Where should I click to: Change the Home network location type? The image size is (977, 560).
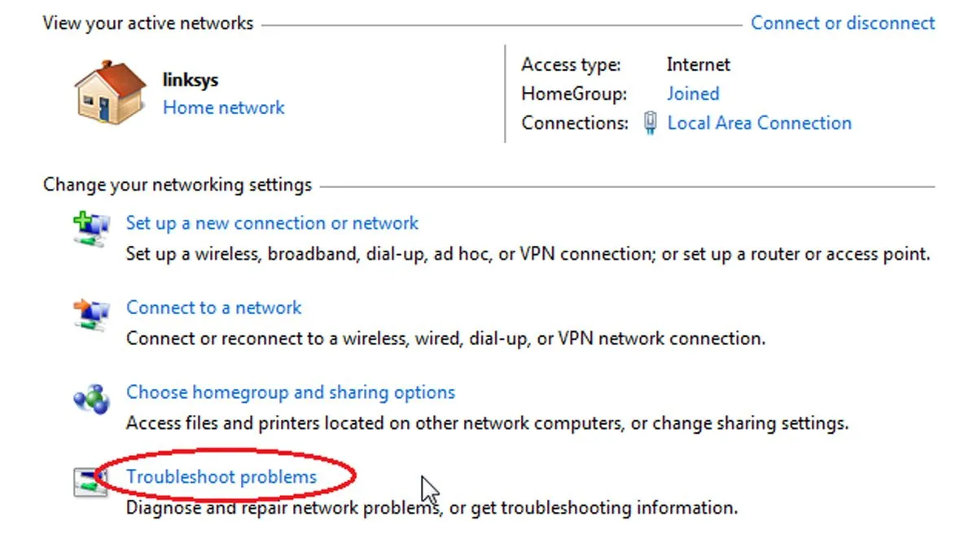tap(224, 107)
